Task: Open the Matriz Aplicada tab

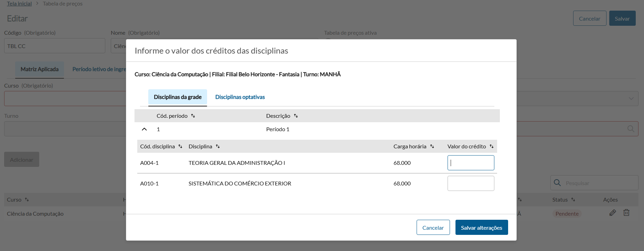Action: click(40, 69)
